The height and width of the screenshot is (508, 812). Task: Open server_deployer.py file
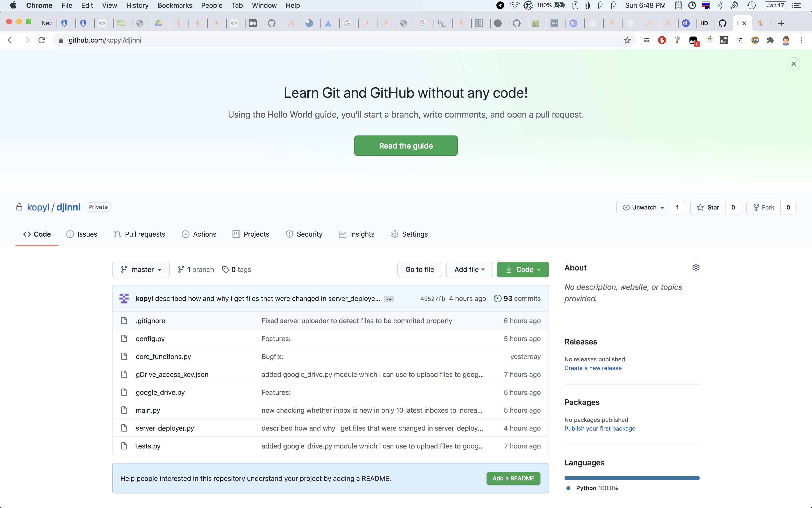tap(165, 428)
